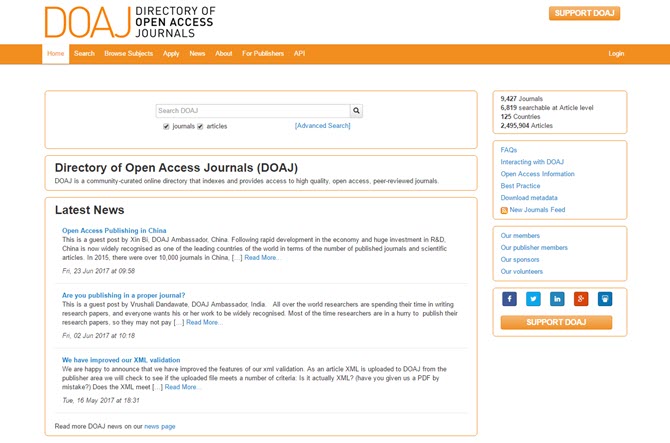
Task: Open DOAJ's Facebook page icon
Action: [509, 299]
